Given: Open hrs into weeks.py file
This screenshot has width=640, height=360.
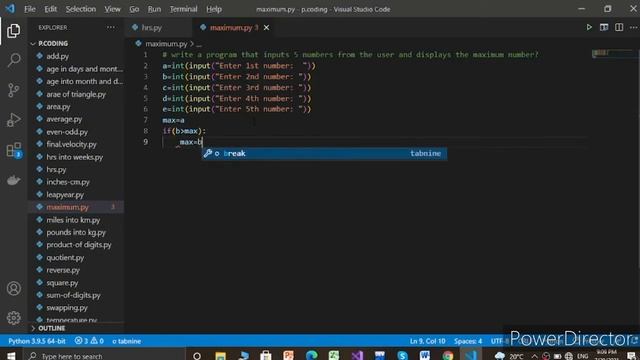Looking at the screenshot, I should coord(74,157).
